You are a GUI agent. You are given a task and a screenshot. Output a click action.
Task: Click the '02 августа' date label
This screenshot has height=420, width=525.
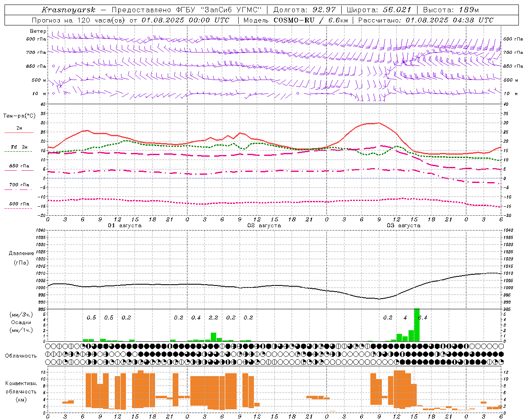coord(264,226)
